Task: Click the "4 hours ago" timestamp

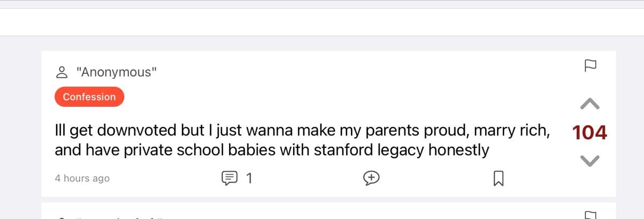Action: [82, 178]
